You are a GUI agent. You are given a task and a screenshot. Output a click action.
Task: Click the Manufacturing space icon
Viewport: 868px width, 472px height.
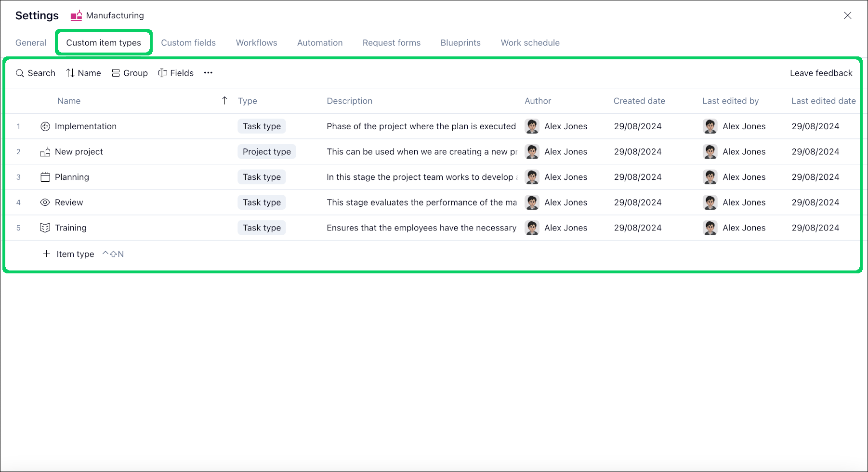point(76,15)
